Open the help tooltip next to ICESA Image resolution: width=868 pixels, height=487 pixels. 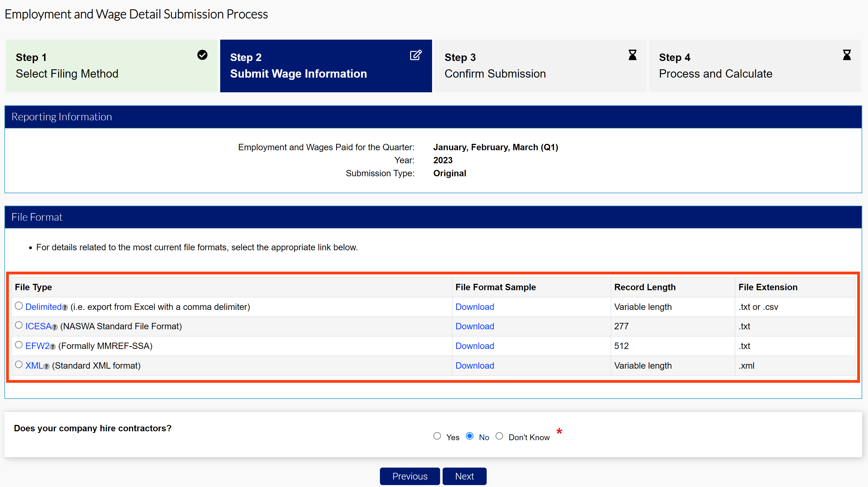pos(55,327)
